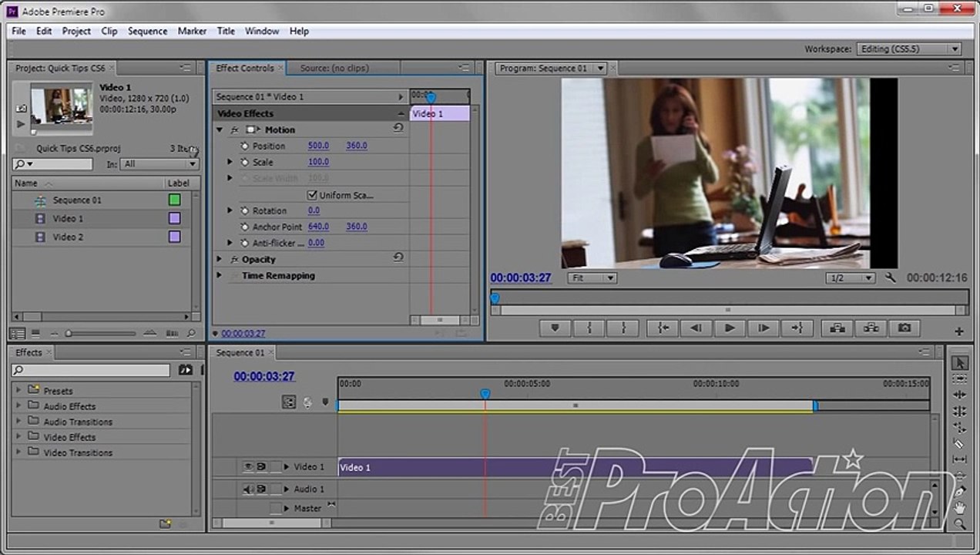Screen dimensions: 980x555
Task: Open the Workspace dropdown
Action: 909,49
